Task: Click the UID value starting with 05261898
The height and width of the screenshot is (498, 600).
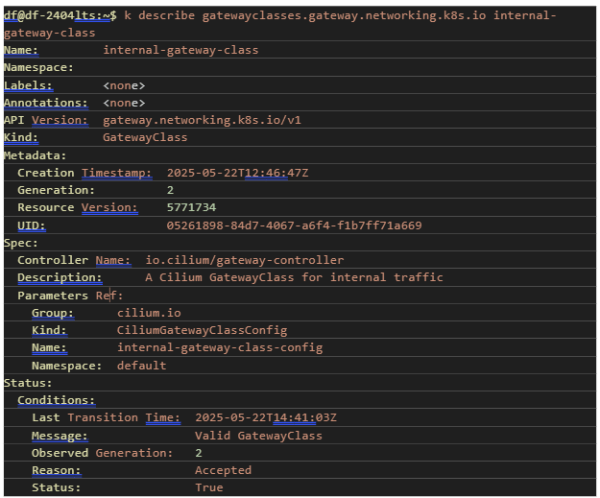Action: [x=293, y=225]
